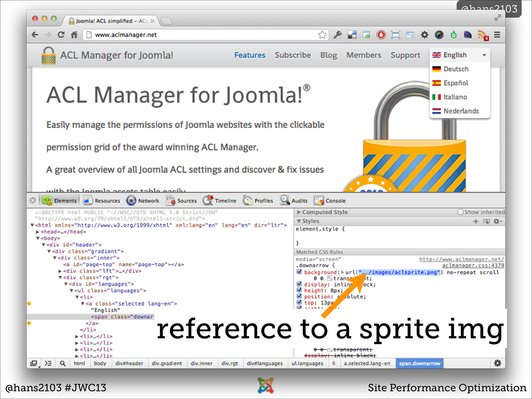Viewport: 532px width, 399px height.
Task: Uncheck the top property checkbox
Action: click(299, 303)
